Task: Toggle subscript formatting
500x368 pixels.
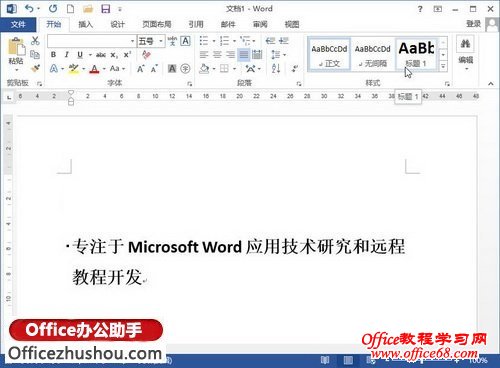Action: tap(114, 55)
